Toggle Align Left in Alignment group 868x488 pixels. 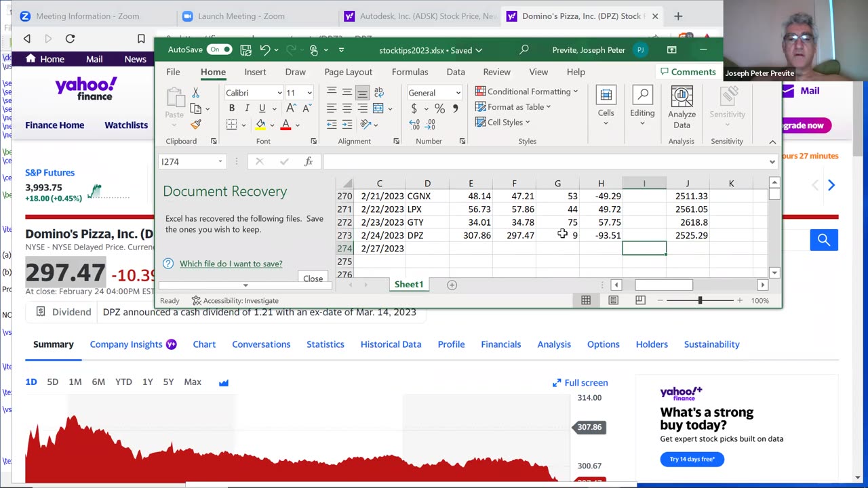point(332,108)
